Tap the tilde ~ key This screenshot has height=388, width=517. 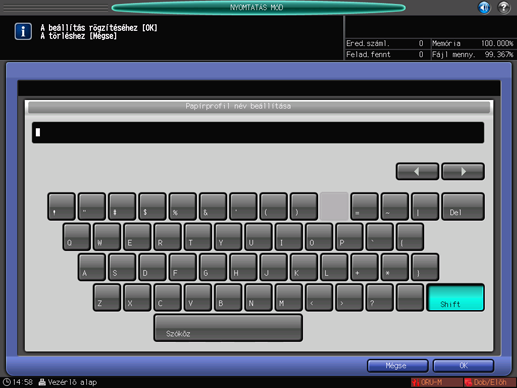click(x=395, y=206)
